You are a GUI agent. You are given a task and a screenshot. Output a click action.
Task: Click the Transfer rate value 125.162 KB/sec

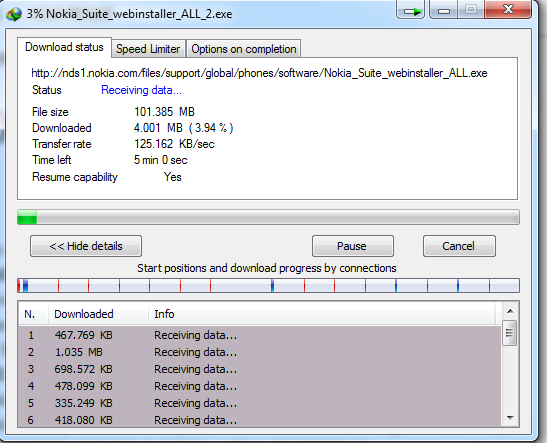pyautogui.click(x=174, y=144)
